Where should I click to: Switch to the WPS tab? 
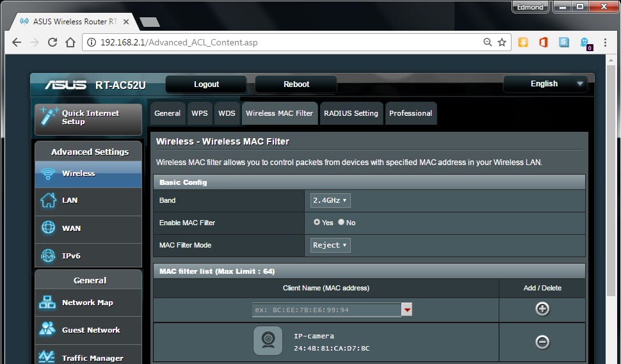click(x=200, y=113)
